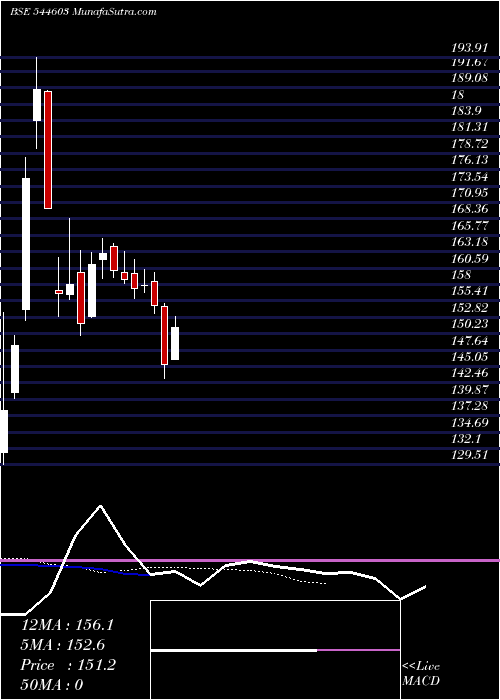Click the 150.23 axis value

(x=470, y=324)
